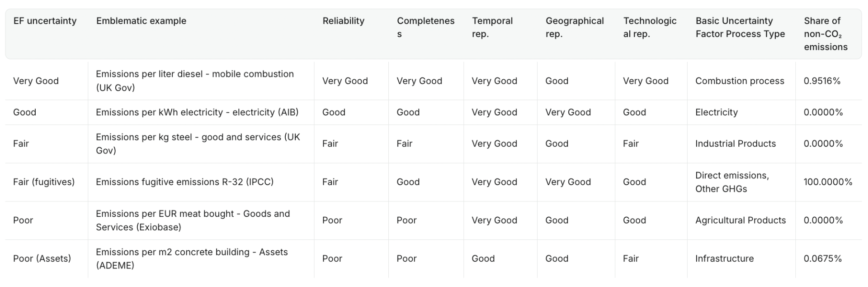868x287 pixels.
Task: Select the diesel mobile combustion example cell
Action: tap(195, 81)
